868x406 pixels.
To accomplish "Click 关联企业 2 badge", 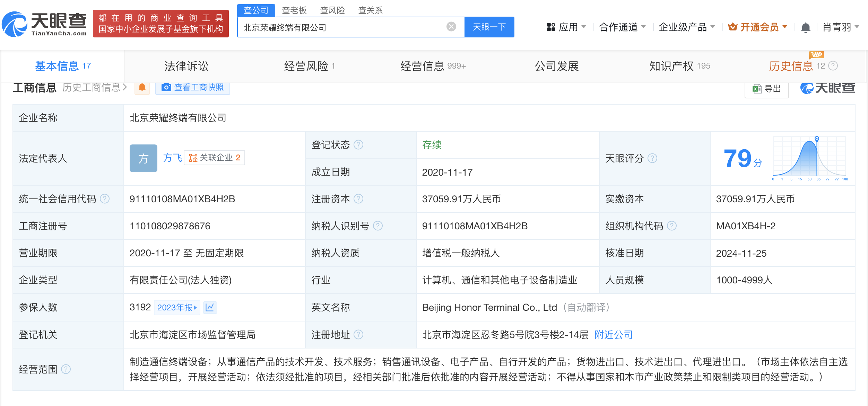I will pos(214,158).
